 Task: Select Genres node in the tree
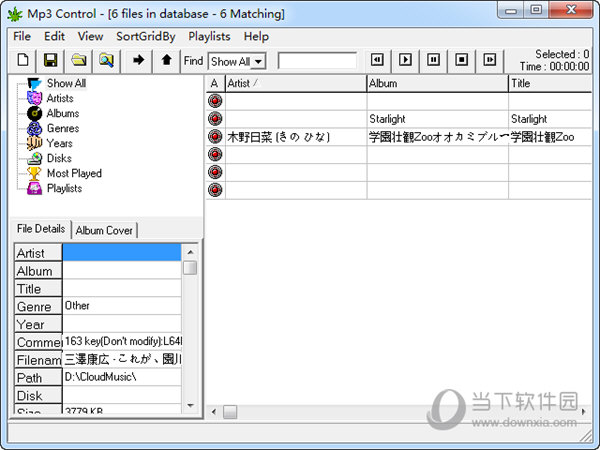(63, 128)
